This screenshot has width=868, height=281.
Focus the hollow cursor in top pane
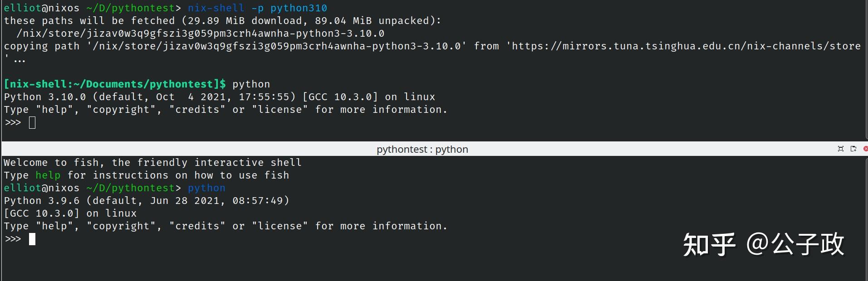point(32,123)
